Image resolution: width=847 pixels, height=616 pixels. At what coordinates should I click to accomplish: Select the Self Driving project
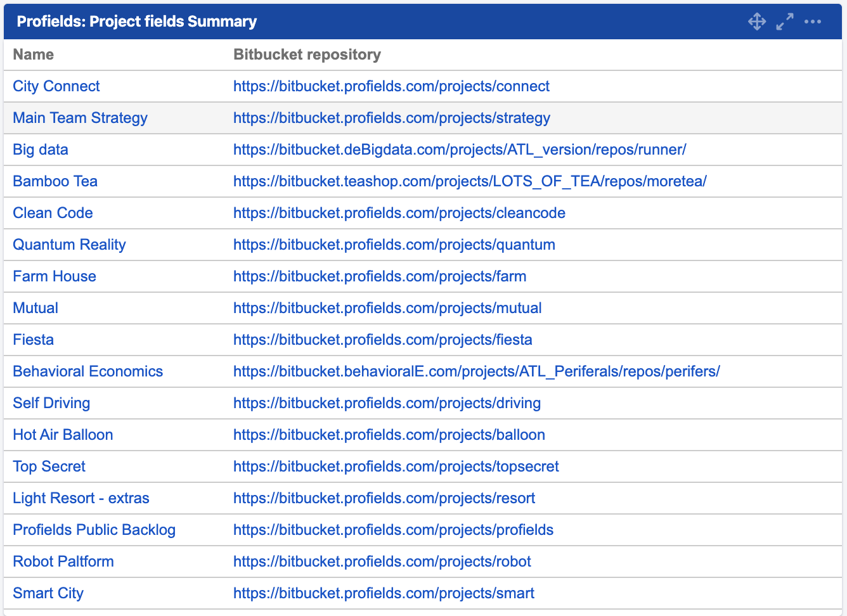click(51, 403)
